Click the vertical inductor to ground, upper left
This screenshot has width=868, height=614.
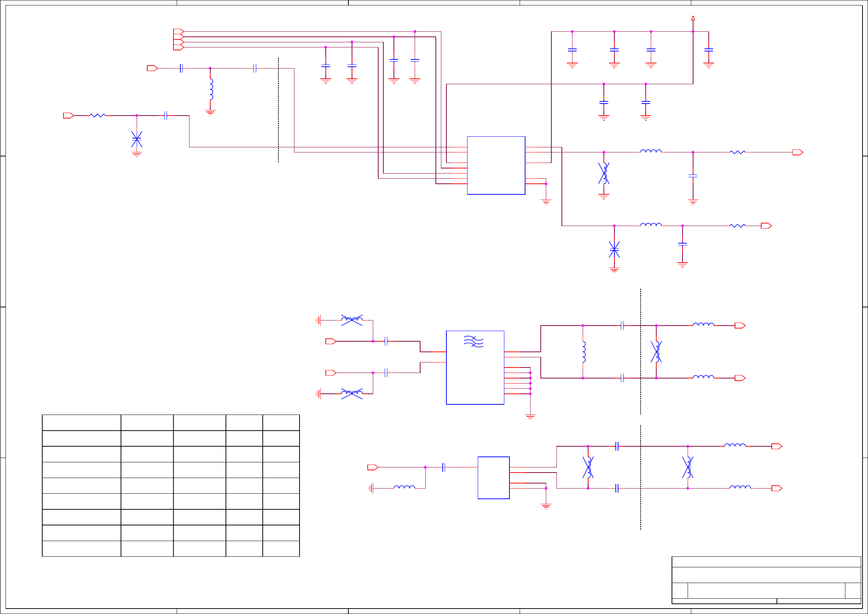pos(211,89)
